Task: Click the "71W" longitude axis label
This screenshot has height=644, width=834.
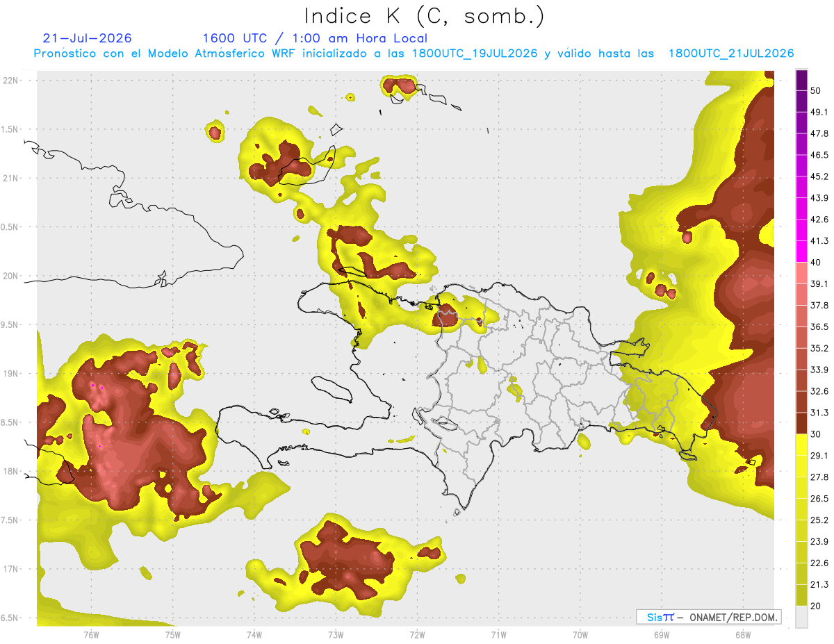Action: point(498,635)
